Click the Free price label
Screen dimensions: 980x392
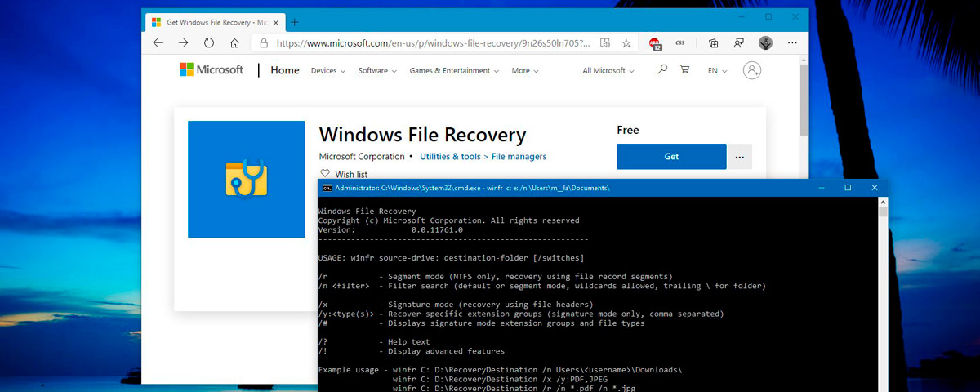(628, 130)
